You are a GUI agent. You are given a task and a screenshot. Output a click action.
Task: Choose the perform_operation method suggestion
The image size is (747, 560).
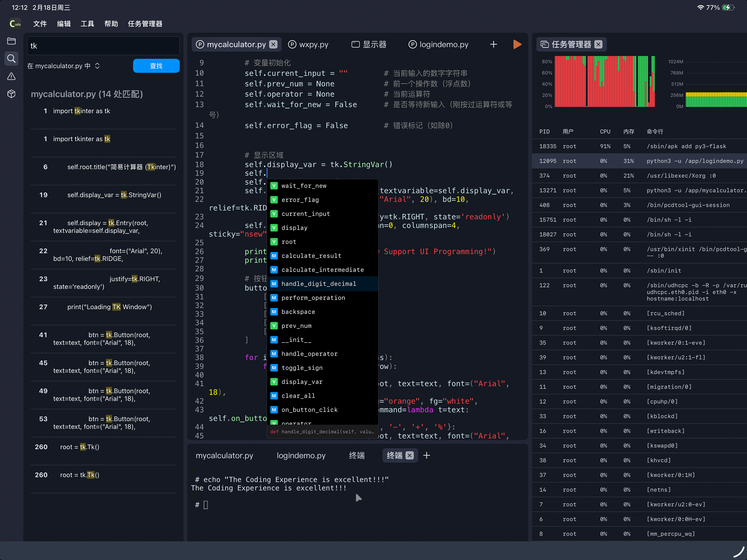pos(323,297)
